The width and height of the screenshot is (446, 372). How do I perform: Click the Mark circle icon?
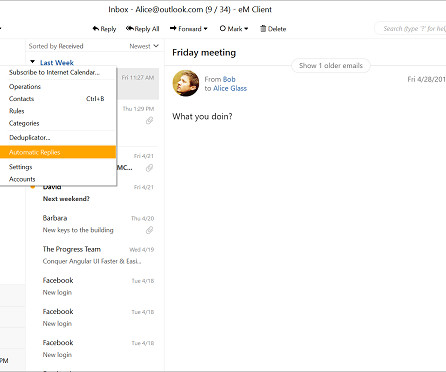223,28
